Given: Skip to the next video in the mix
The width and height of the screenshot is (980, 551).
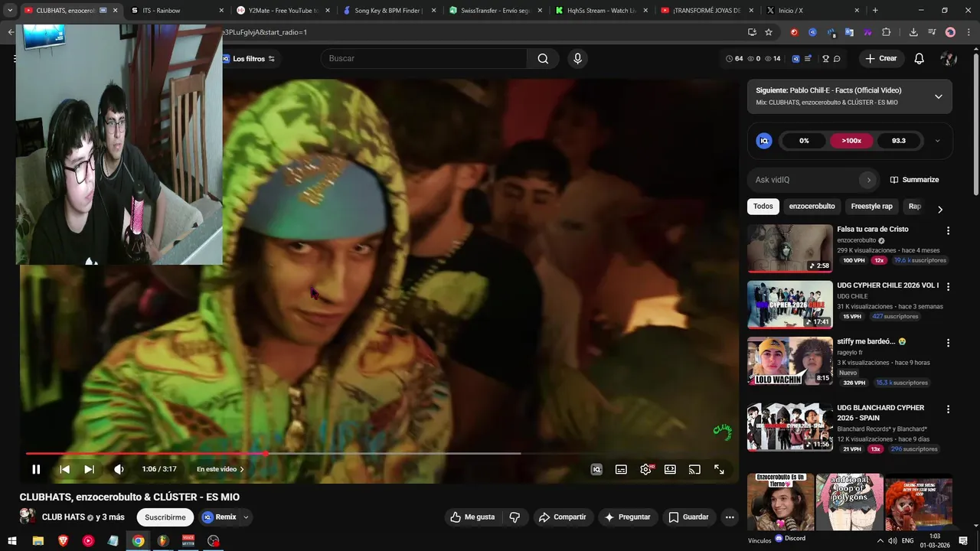Looking at the screenshot, I should (x=90, y=469).
